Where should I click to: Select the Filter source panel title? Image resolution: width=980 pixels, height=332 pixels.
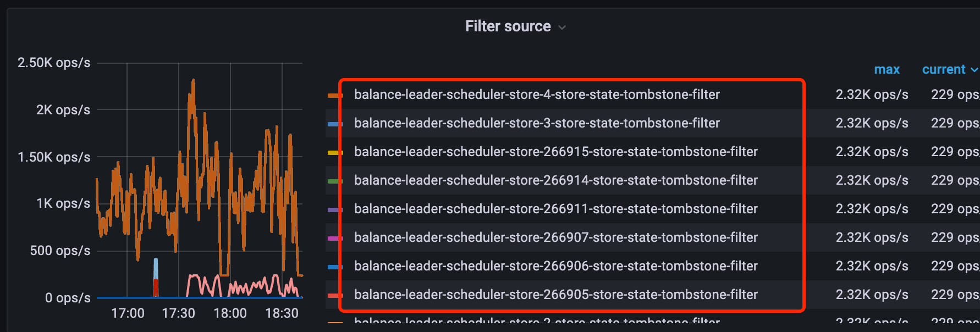coord(508,26)
